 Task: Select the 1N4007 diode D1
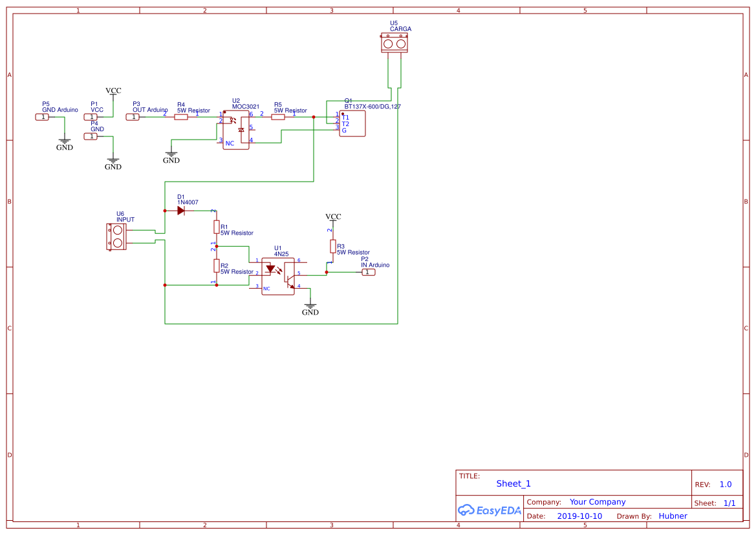coord(182,211)
